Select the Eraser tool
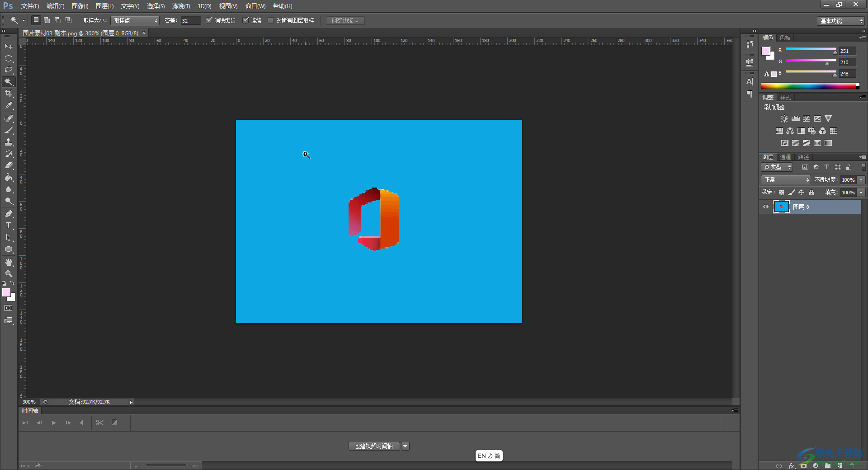 [9, 166]
